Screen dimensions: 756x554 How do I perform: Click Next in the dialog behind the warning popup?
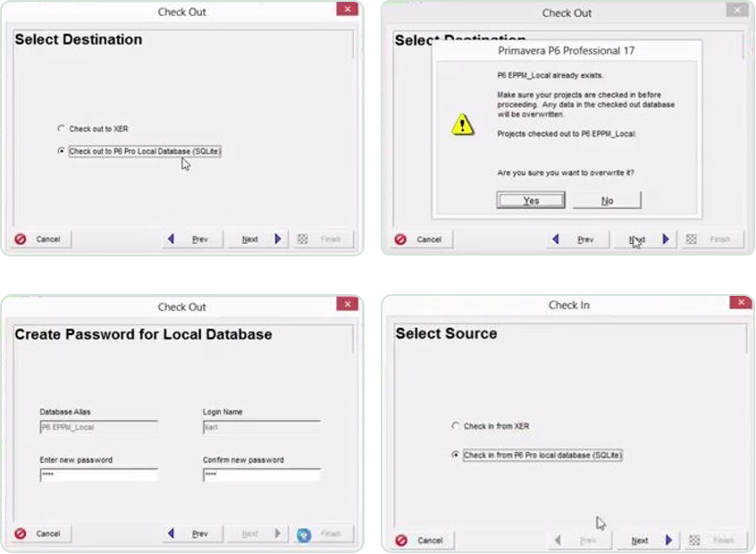click(x=644, y=239)
